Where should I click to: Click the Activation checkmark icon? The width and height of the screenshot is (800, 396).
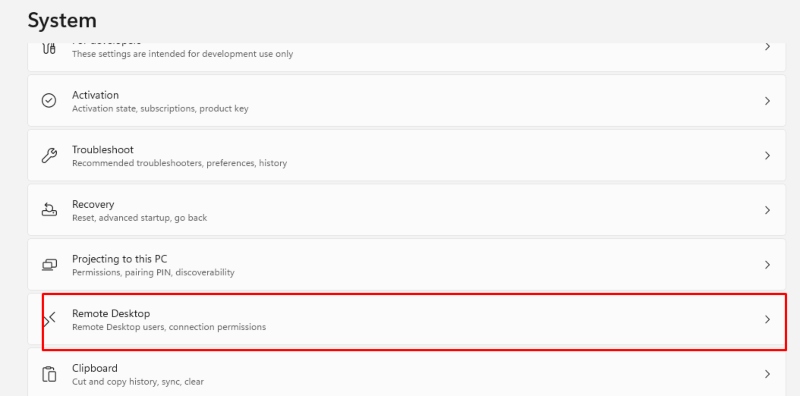point(49,101)
